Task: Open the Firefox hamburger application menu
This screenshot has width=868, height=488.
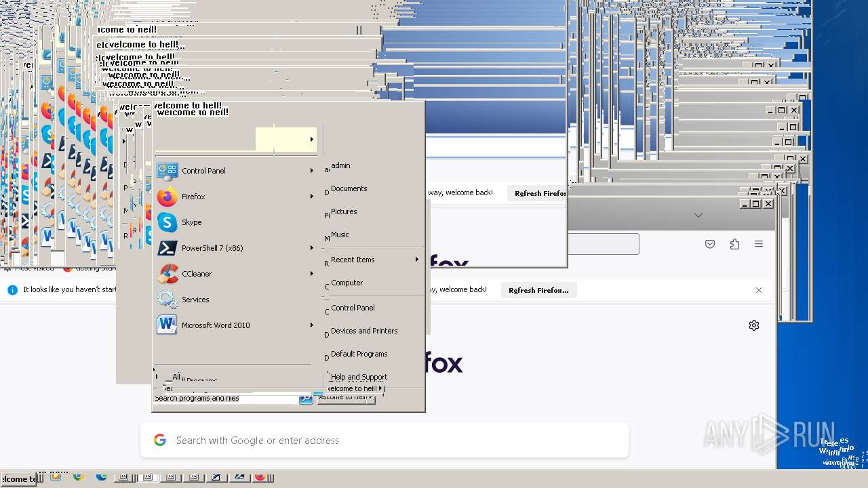Action: [759, 244]
